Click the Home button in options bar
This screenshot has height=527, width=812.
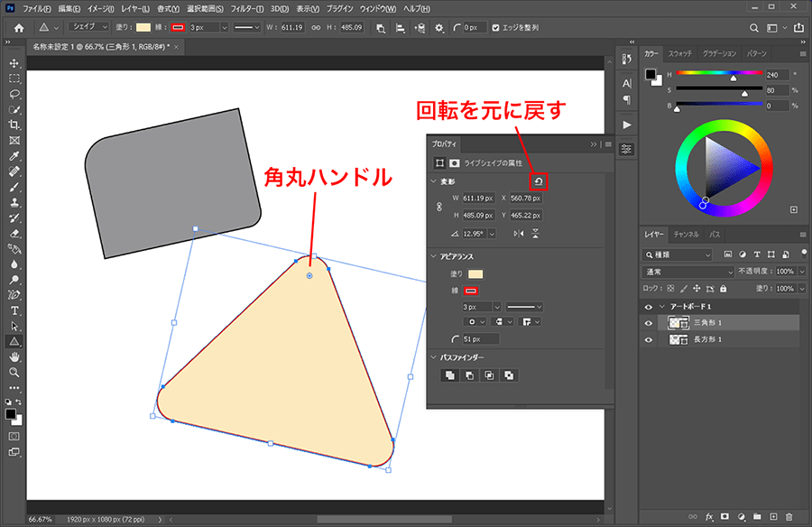(x=18, y=28)
